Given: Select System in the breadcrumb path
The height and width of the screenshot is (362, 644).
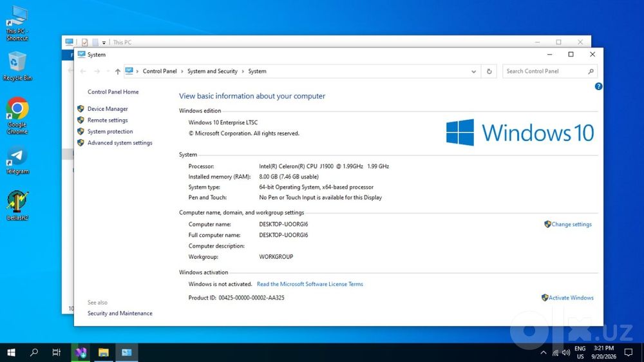Looking at the screenshot, I should tap(257, 71).
